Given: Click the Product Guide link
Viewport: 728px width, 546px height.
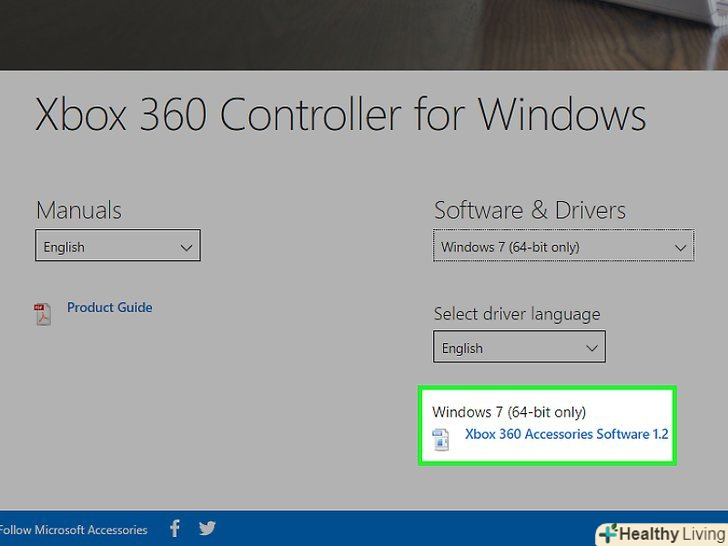Looking at the screenshot, I should pyautogui.click(x=110, y=307).
